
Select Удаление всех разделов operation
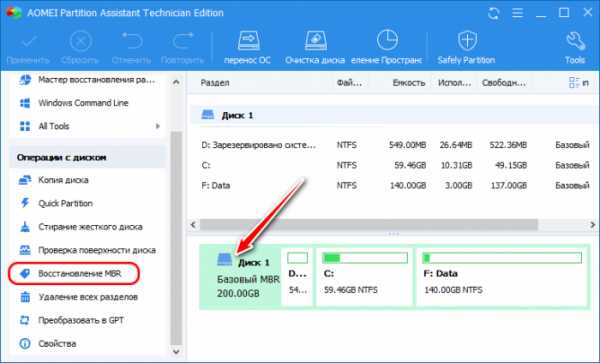(x=78, y=297)
